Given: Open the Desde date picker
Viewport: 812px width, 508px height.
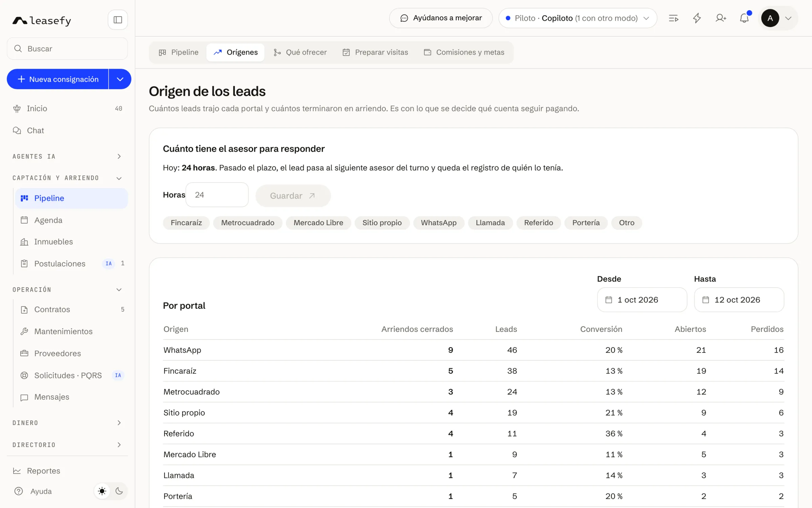Looking at the screenshot, I should [642, 300].
